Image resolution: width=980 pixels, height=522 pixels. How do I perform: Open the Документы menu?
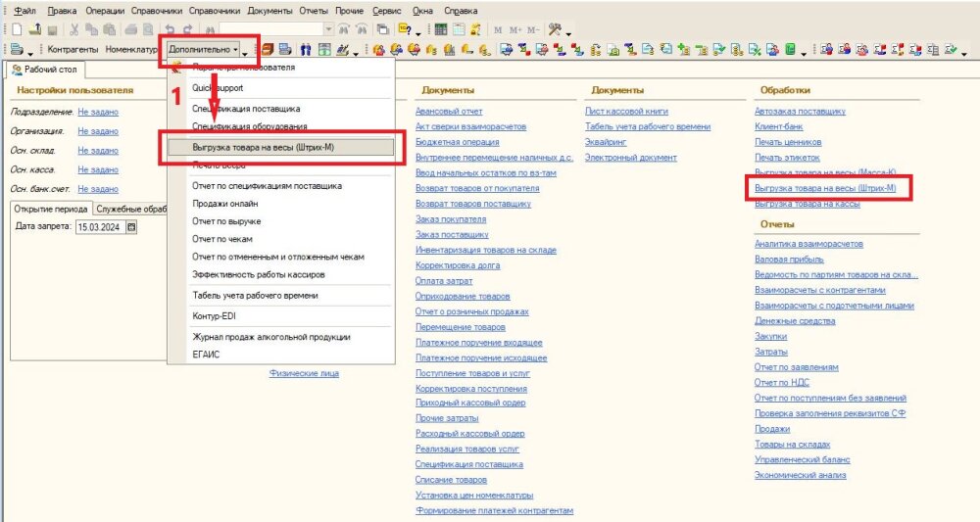[269, 11]
